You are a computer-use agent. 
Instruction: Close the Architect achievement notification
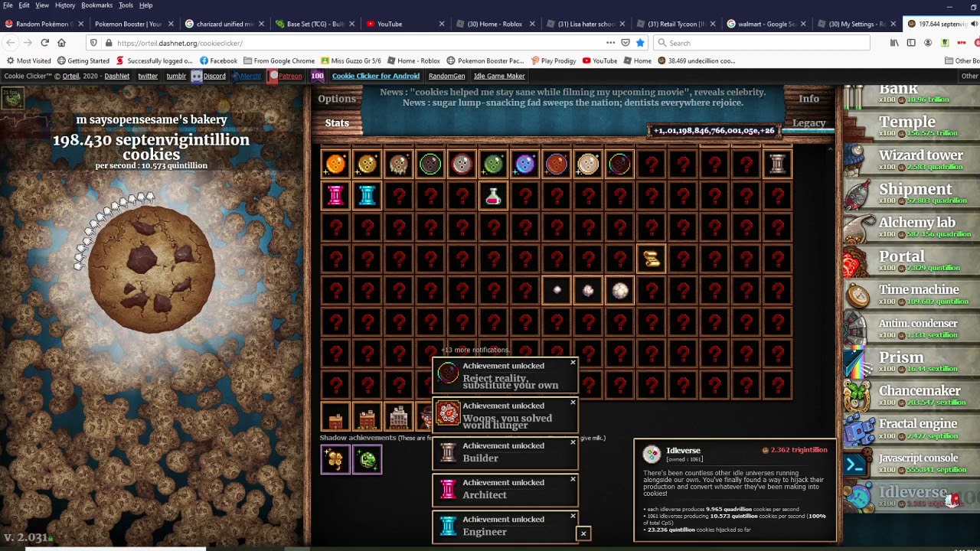[573, 478]
